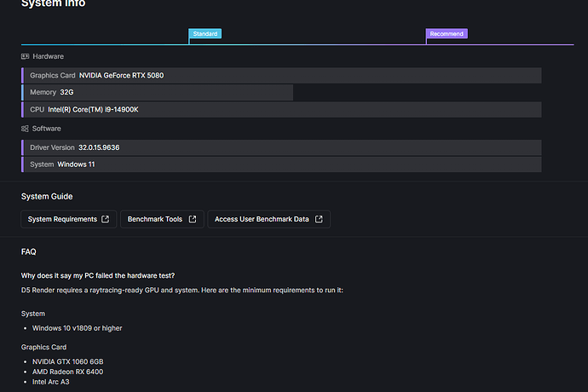Viewport: 588px width, 392px height.
Task: Select the Driver Version 32.0.15.9636 row
Action: (x=281, y=147)
